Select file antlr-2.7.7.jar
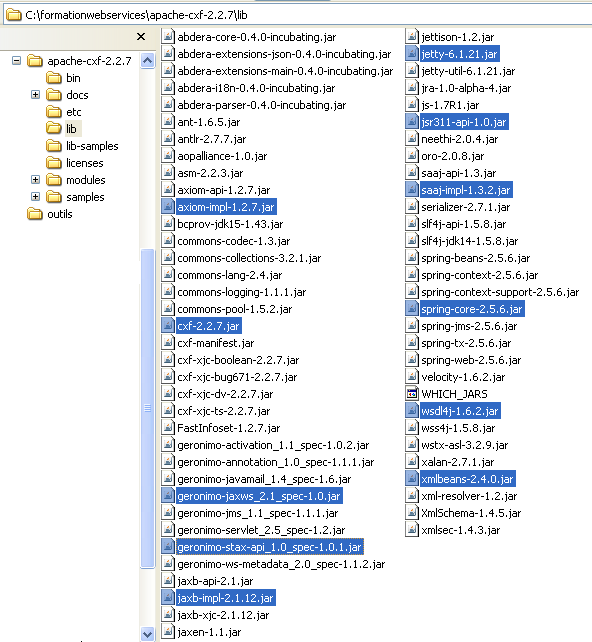The image size is (592, 642). pyautogui.click(x=212, y=139)
